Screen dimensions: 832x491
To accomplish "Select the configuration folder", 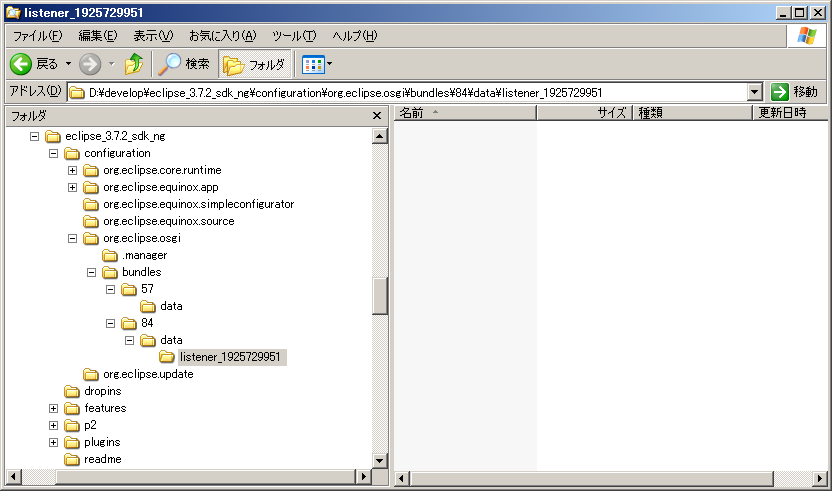I will click(117, 153).
